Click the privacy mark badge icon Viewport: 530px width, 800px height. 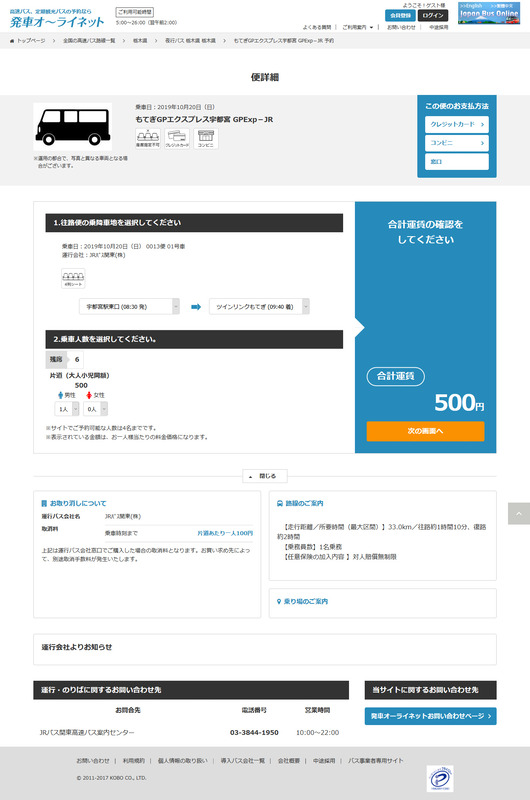tap(440, 778)
